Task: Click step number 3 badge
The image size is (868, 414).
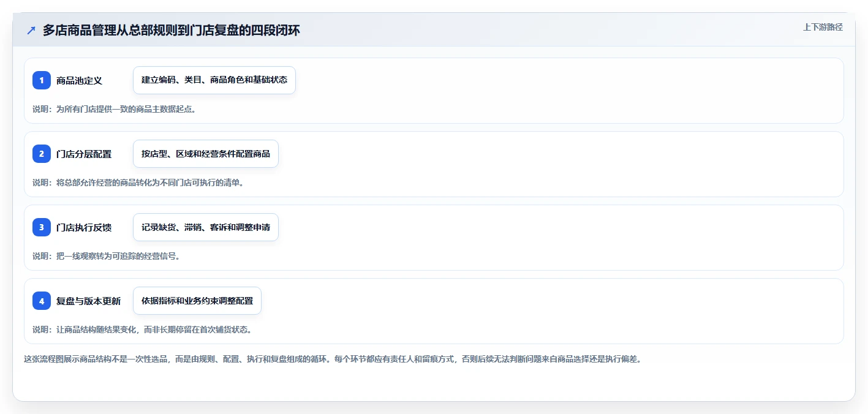Action: tap(42, 227)
